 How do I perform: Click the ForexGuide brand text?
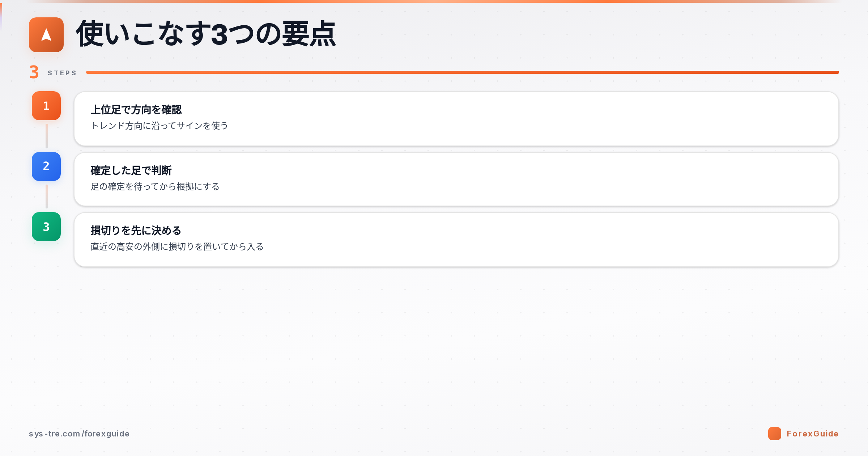tap(813, 434)
